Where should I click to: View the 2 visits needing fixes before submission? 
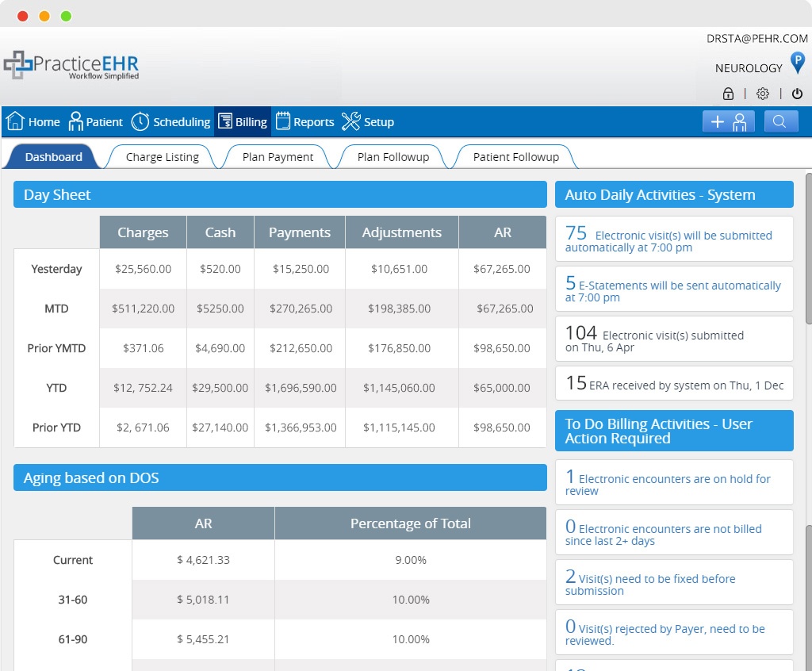[674, 581]
